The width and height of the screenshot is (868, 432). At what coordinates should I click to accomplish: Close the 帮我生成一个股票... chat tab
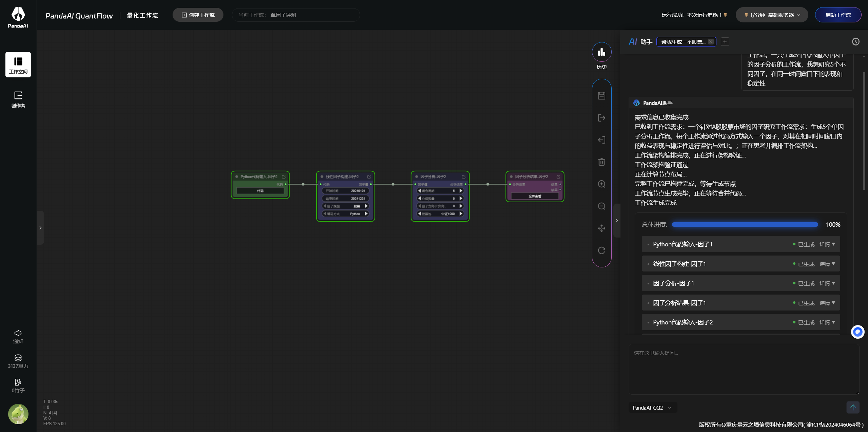coord(711,42)
